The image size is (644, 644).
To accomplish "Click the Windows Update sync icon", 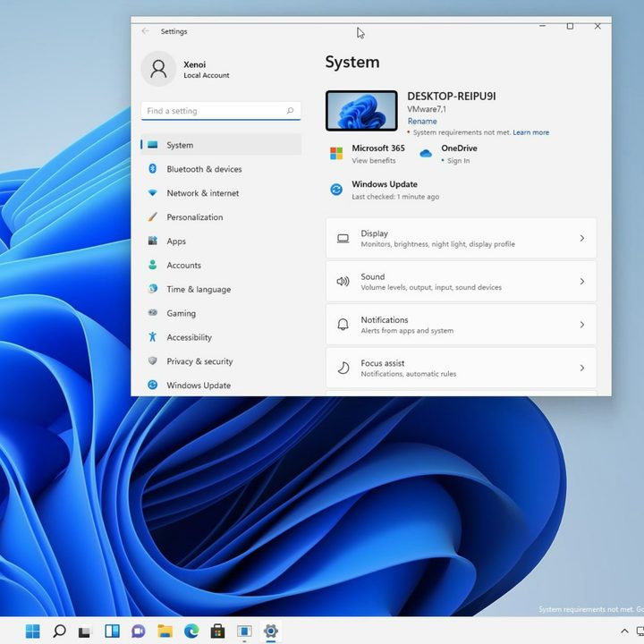I will click(336, 190).
